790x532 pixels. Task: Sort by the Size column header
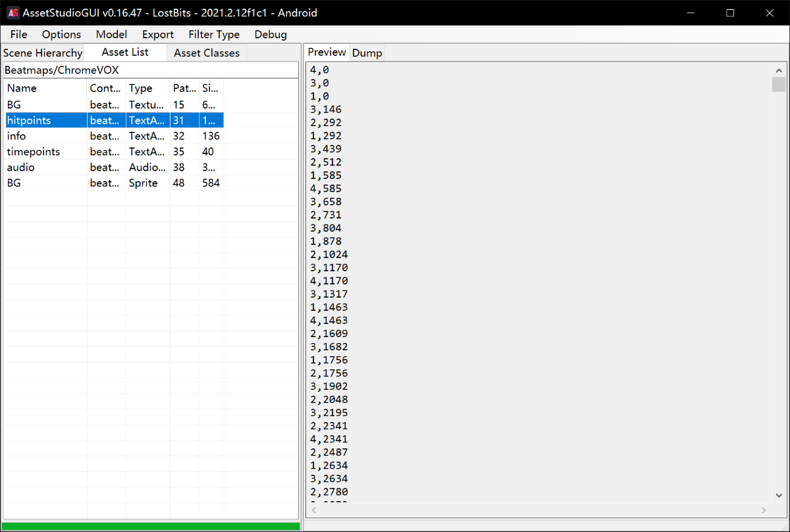point(211,88)
